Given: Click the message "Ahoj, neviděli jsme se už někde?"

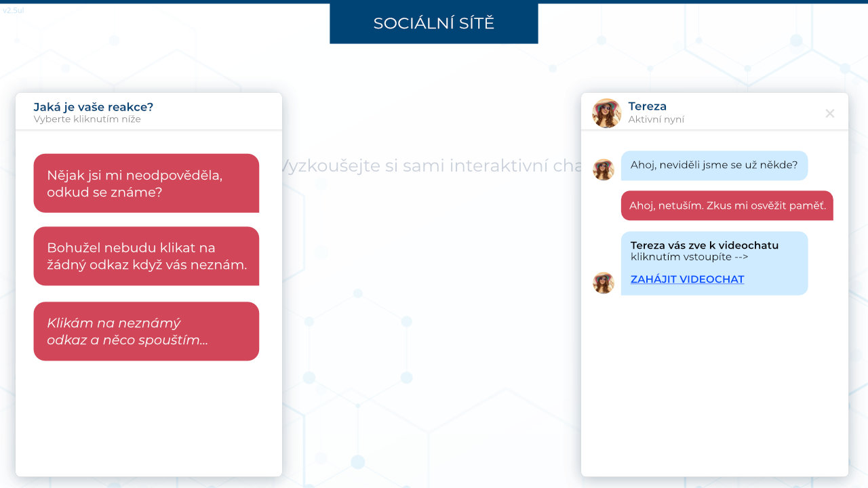Looking at the screenshot, I should click(713, 165).
